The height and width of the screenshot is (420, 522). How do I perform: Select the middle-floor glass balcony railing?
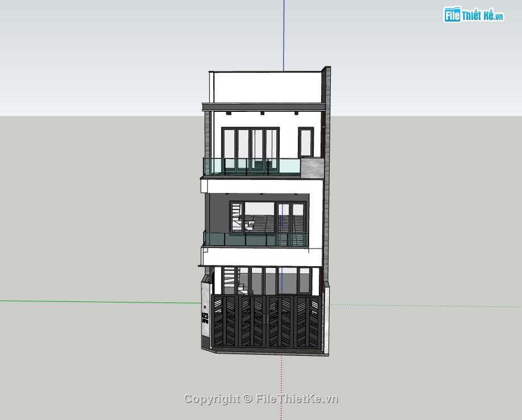coord(256,240)
